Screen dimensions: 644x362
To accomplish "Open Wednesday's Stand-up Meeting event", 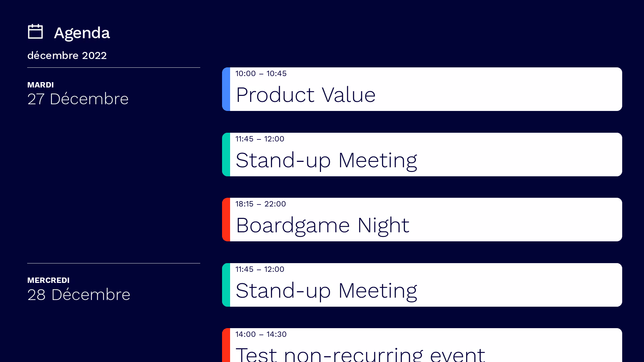I will pos(422,285).
